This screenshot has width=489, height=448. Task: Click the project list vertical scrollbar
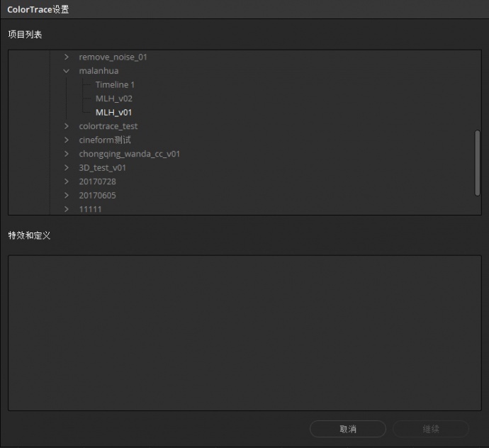pyautogui.click(x=477, y=163)
